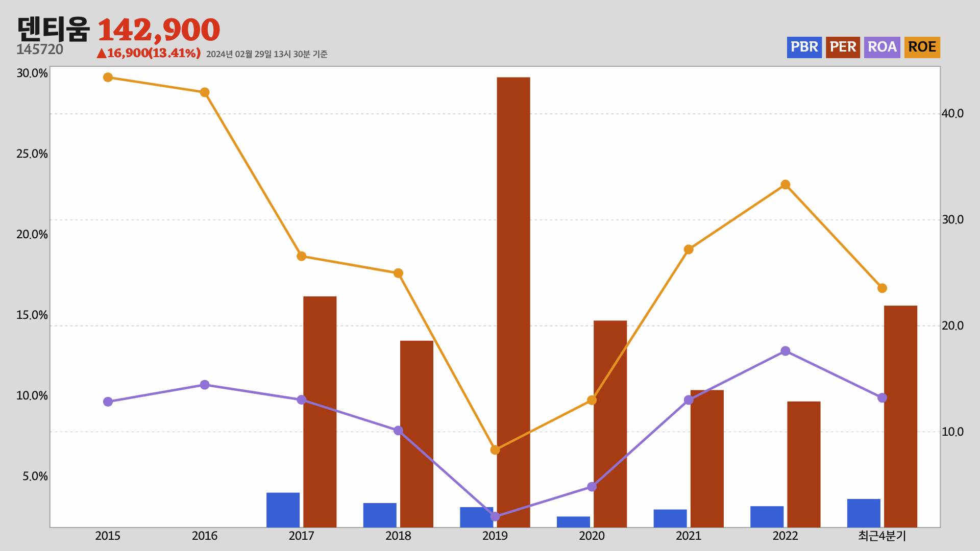The width and height of the screenshot is (980, 551).
Task: Click the 40.0 right axis label
Action: [x=952, y=114]
